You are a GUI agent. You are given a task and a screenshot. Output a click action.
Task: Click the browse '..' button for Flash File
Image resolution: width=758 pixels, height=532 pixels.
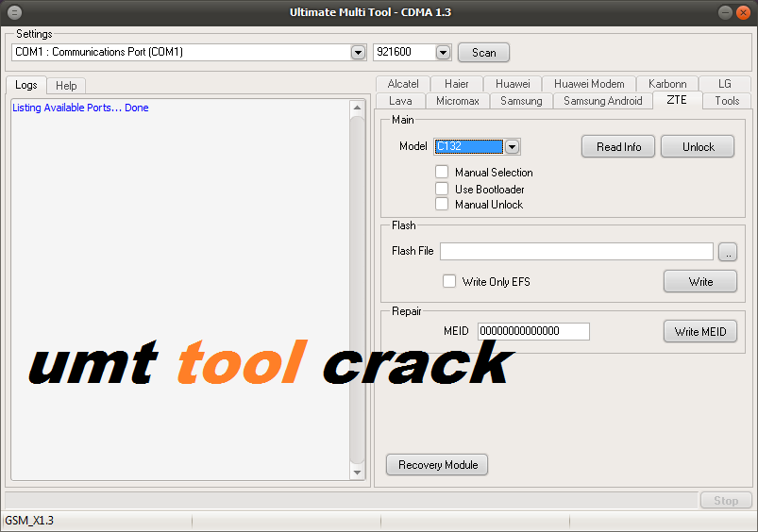click(728, 252)
